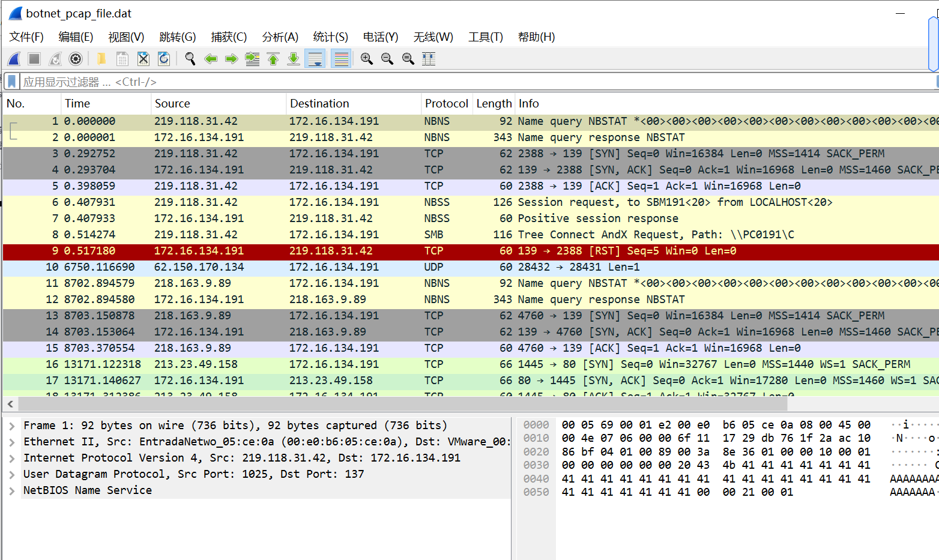Toggle packet list colorization

(340, 59)
